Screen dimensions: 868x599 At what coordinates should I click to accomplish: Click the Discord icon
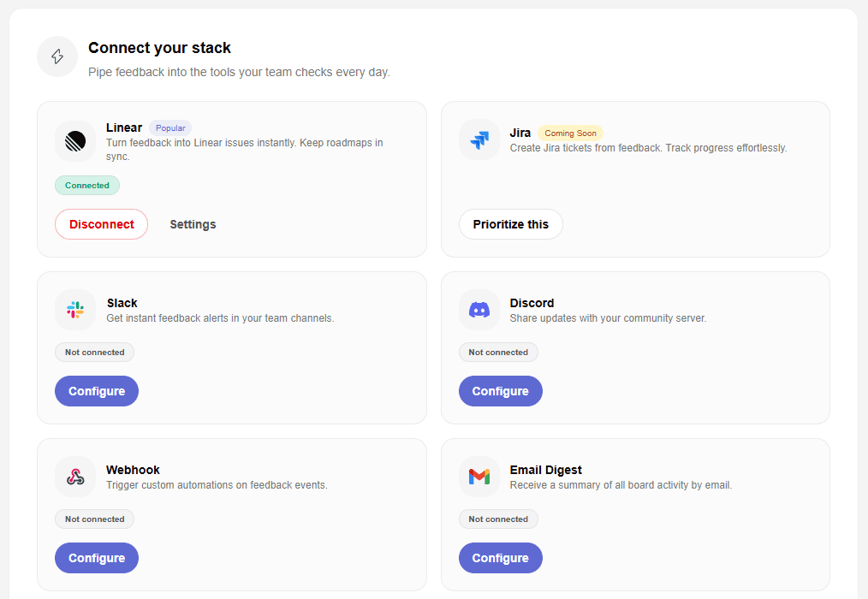479,310
